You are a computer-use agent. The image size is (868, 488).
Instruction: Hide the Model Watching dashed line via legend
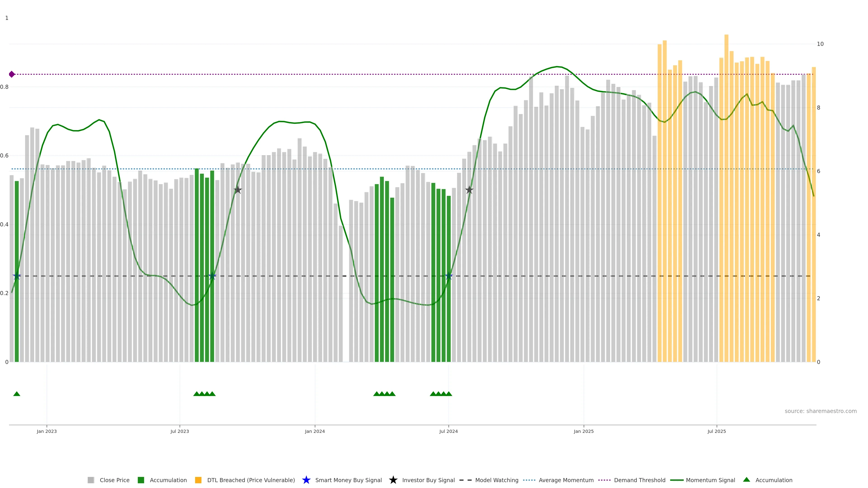[496, 480]
